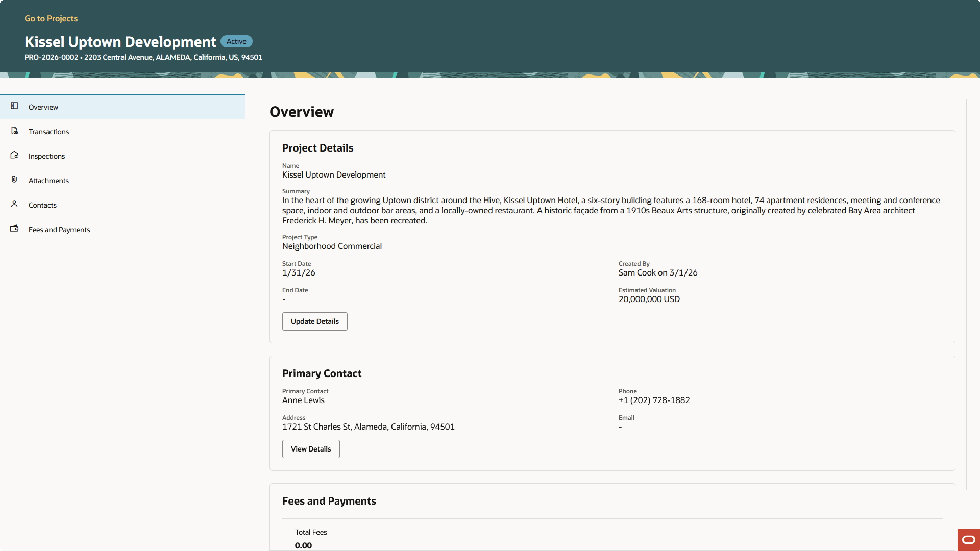Select the Contacts person icon
Image resolution: width=980 pixels, height=551 pixels.
pyautogui.click(x=14, y=204)
